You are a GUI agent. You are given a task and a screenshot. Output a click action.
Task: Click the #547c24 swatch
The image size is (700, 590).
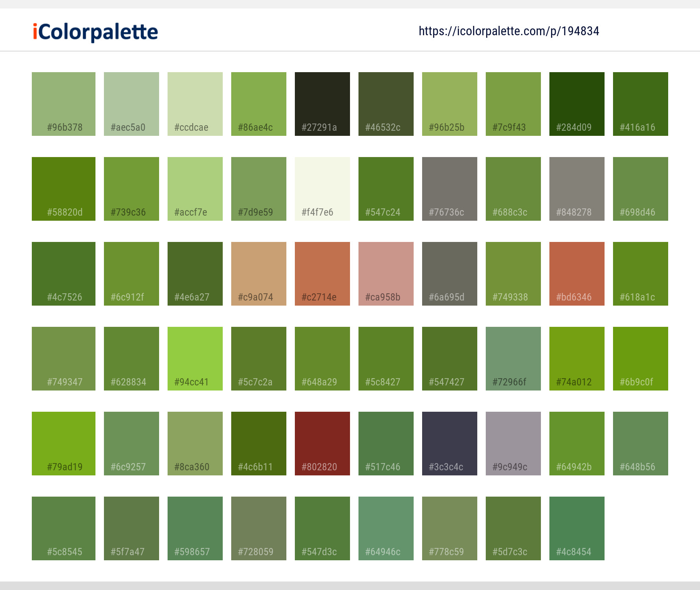[x=386, y=189]
